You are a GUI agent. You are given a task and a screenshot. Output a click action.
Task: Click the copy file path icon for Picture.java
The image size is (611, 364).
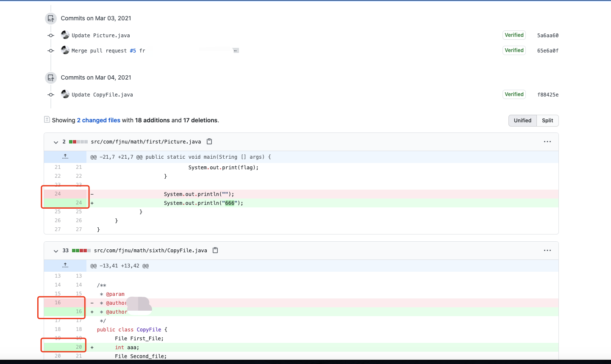coord(209,142)
